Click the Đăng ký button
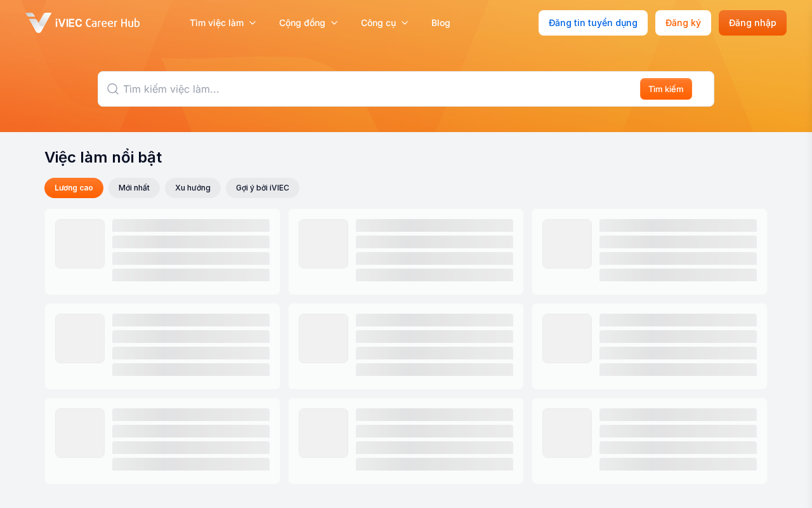Viewport: 812px width, 508px height. pos(683,23)
